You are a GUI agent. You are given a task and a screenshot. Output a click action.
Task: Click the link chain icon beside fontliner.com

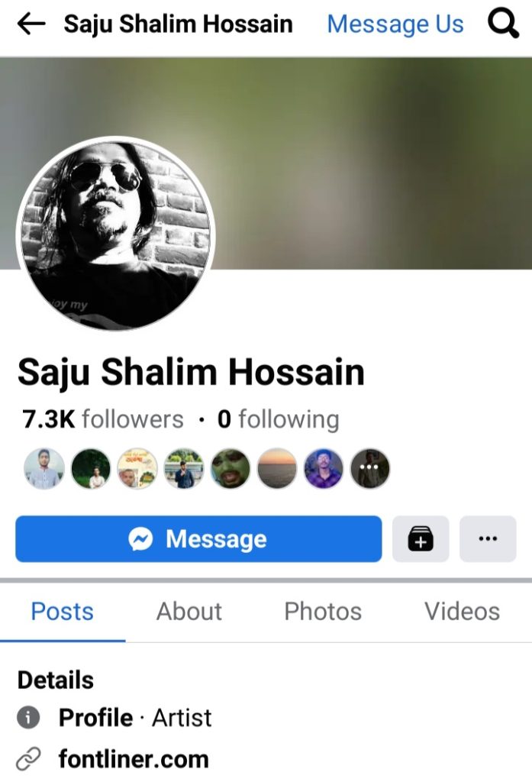[28, 759]
